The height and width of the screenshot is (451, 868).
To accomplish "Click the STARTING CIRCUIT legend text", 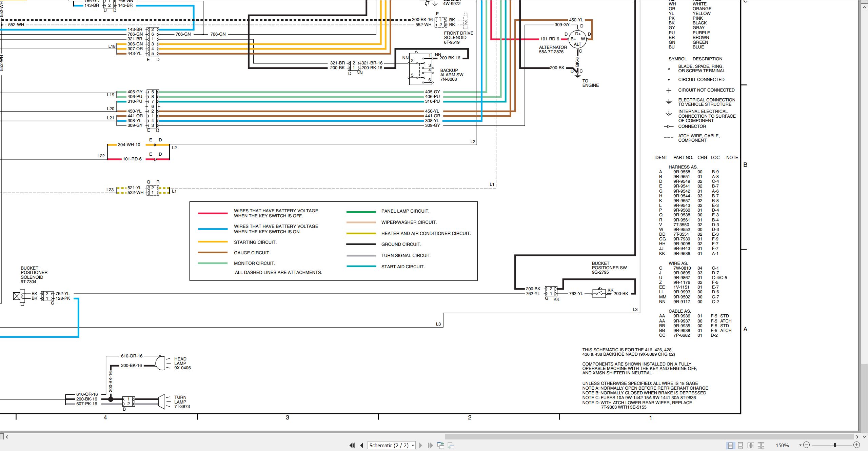I will (x=255, y=242).
